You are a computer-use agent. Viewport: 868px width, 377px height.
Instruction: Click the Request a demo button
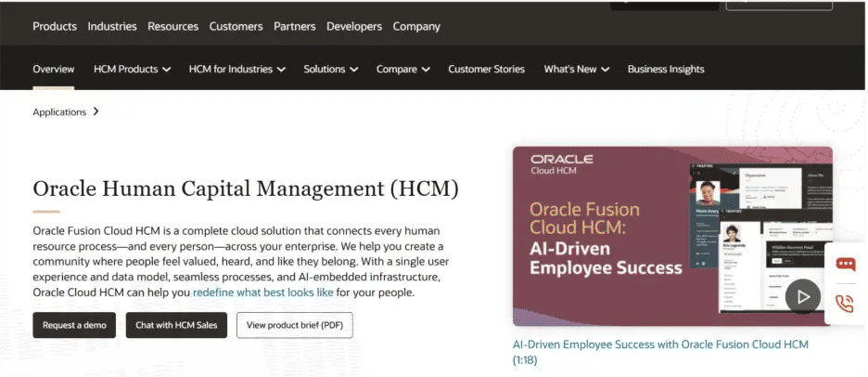[74, 325]
